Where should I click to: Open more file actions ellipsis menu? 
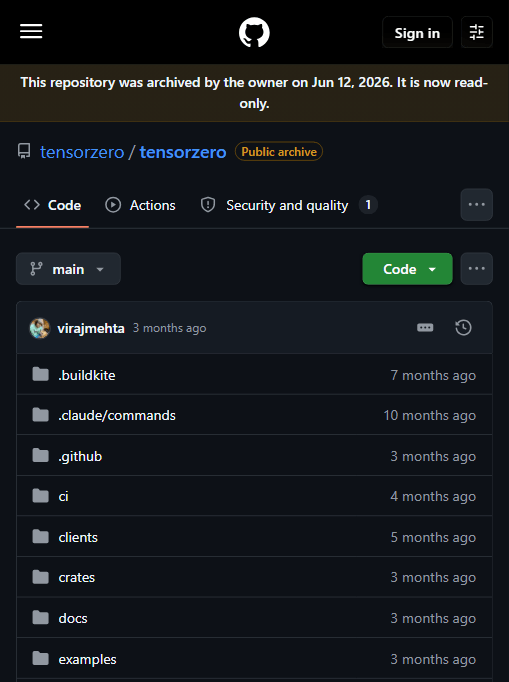coord(476,269)
